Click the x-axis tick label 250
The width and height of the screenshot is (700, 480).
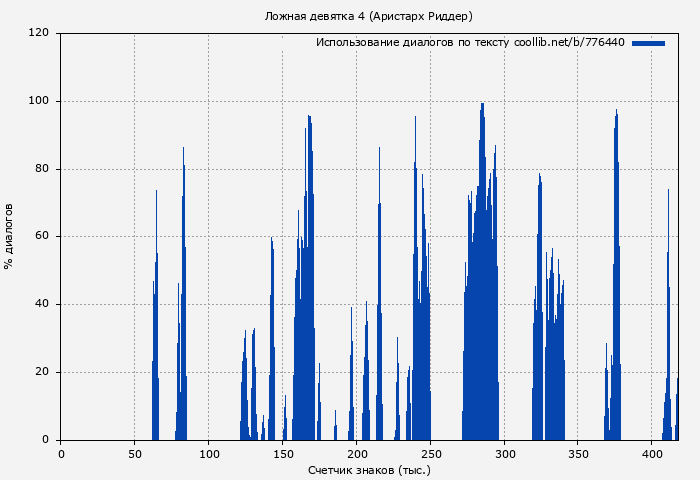click(x=430, y=453)
